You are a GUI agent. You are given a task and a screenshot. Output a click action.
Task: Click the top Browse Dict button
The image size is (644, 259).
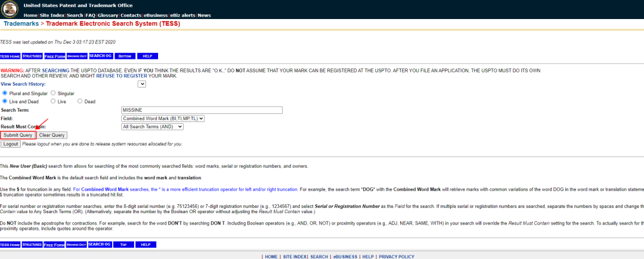[76, 56]
